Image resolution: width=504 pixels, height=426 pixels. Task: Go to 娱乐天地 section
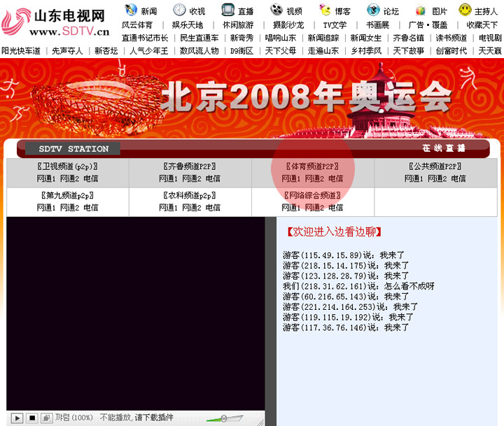[188, 25]
